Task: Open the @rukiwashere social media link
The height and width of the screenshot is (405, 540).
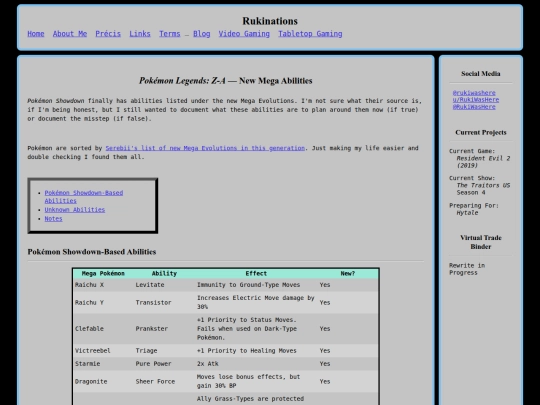Action: pos(474,93)
